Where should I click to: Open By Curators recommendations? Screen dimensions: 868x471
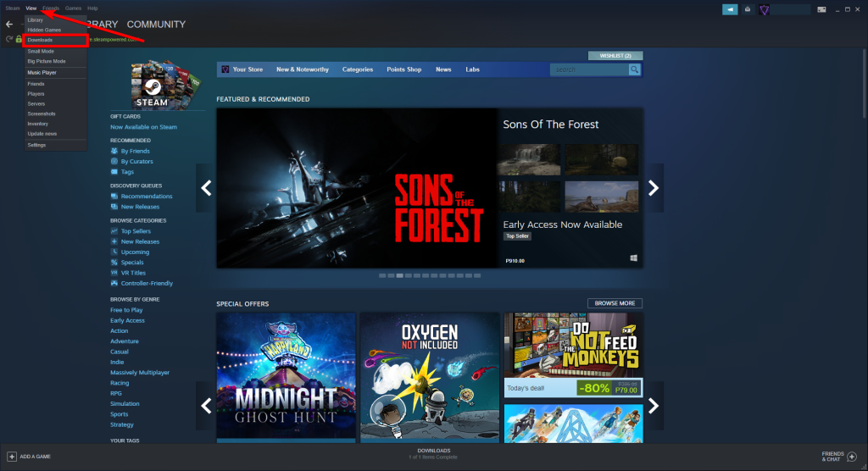tap(136, 162)
